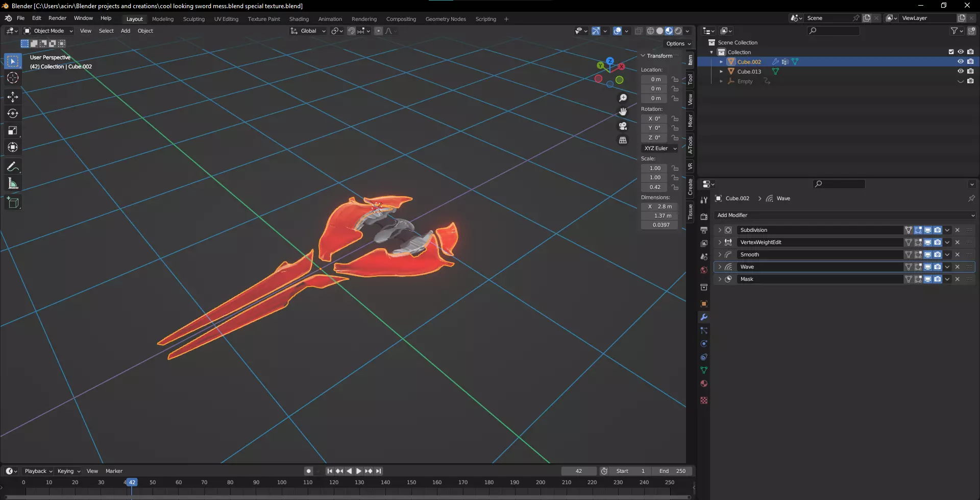Switch to the Geometry Nodes workspace tab
Image resolution: width=980 pixels, height=500 pixels.
point(446,19)
